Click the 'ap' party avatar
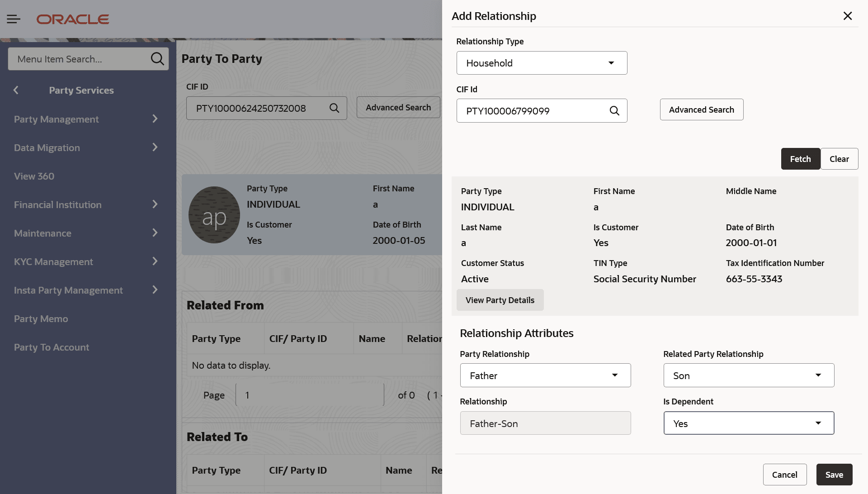Image resolution: width=868 pixels, height=494 pixels. pos(214,215)
